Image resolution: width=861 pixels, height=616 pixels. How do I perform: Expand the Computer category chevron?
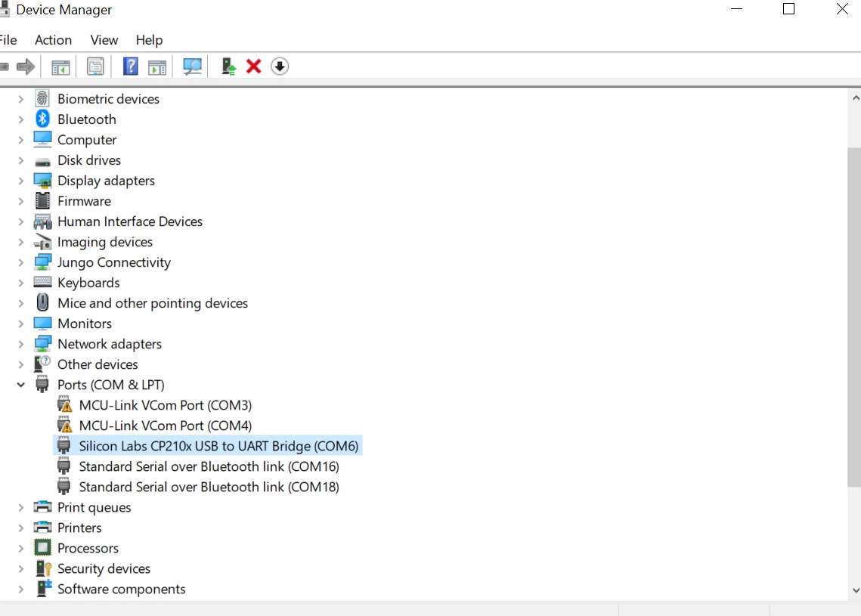point(21,140)
